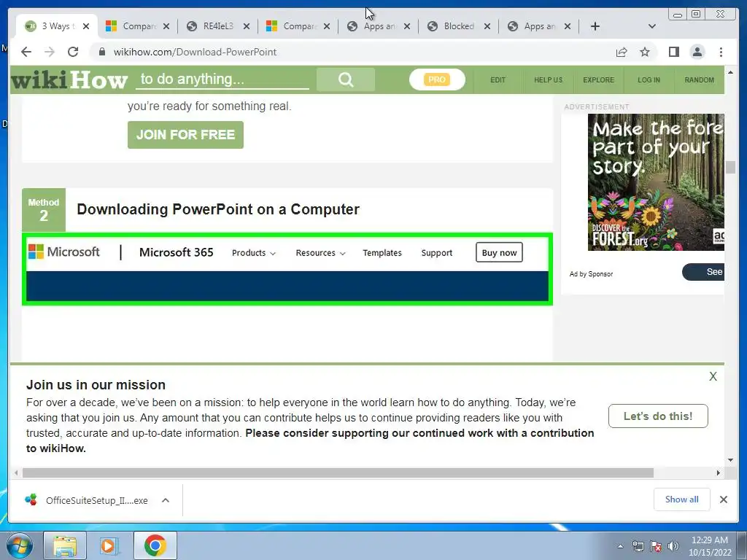The width and height of the screenshot is (747, 560).
Task: Click RANDOM in the header
Action: [x=699, y=80]
